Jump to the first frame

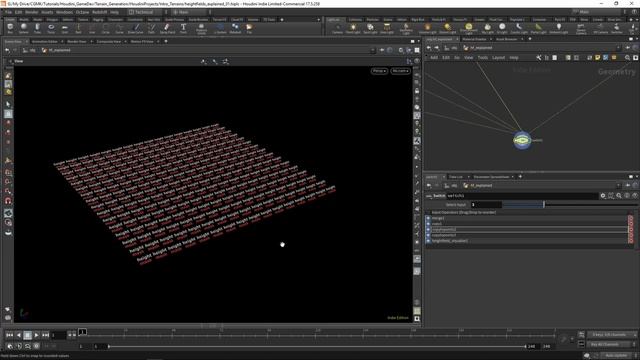coord(9,335)
